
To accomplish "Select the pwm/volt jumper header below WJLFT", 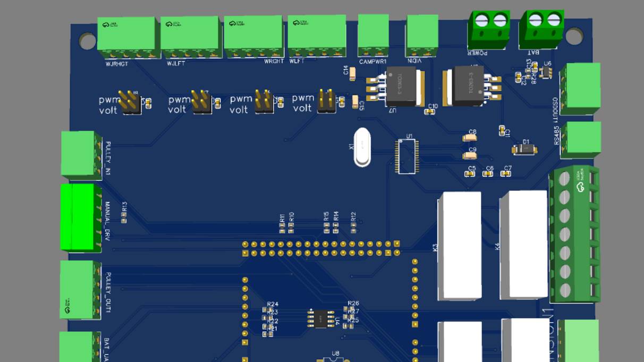I will [x=201, y=102].
